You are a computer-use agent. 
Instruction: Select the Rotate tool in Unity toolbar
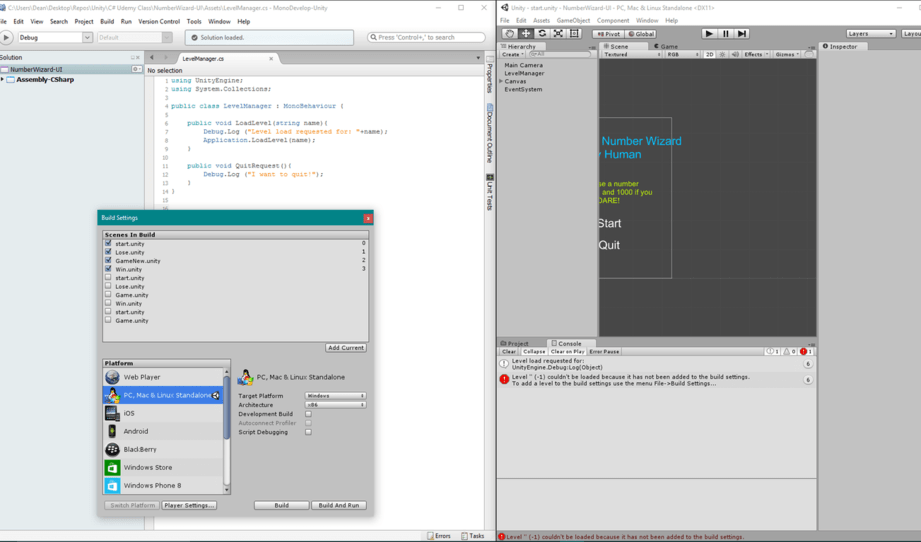point(542,33)
